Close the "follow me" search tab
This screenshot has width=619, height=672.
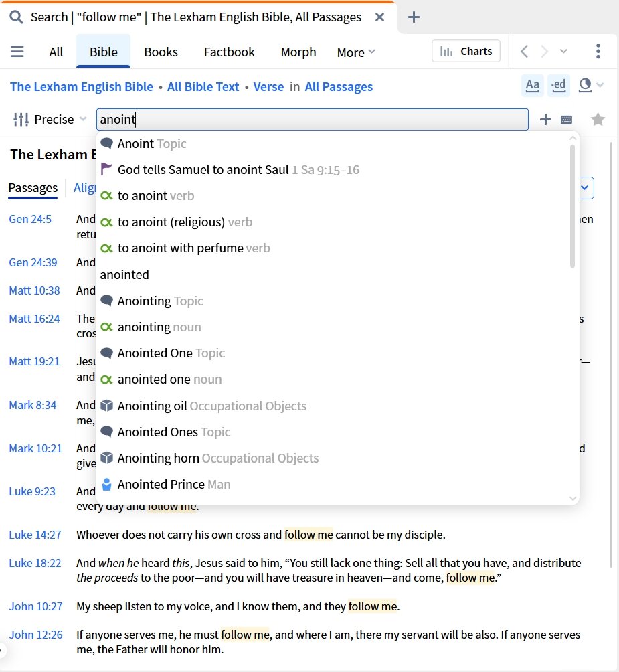(379, 17)
